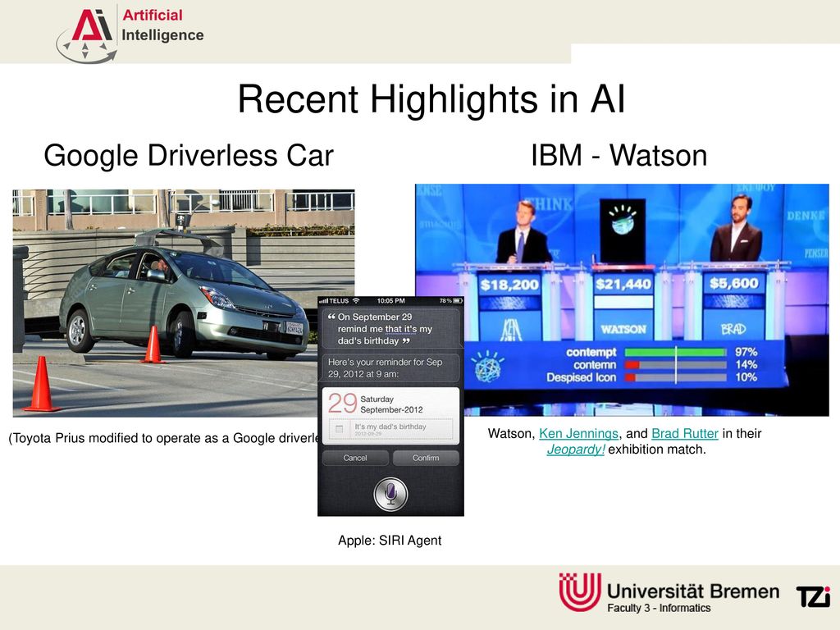Click the "contemn" 14% confidence bar

676,365
